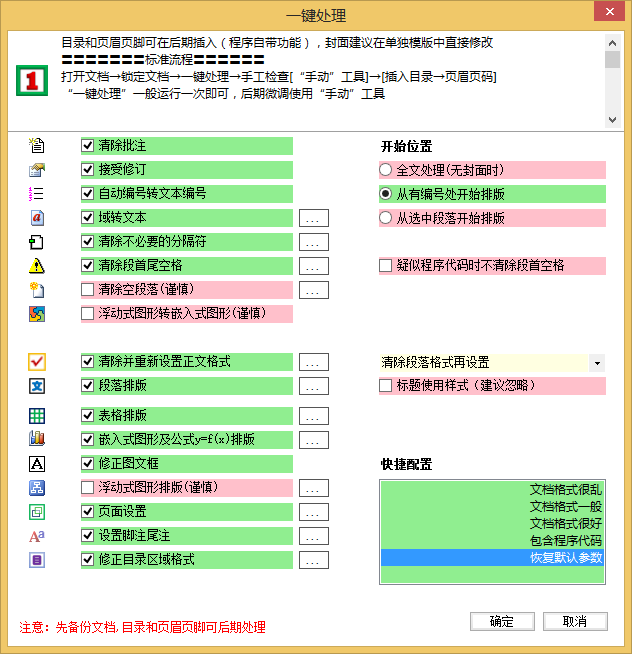The image size is (632, 654).
Task: Open options button for 清除不必要的分隔符
Action: tap(314, 242)
